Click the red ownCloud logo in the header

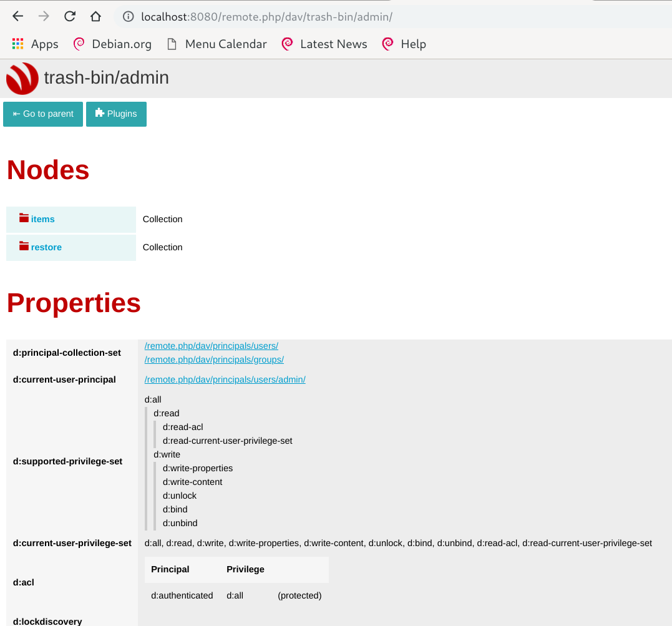click(21, 79)
